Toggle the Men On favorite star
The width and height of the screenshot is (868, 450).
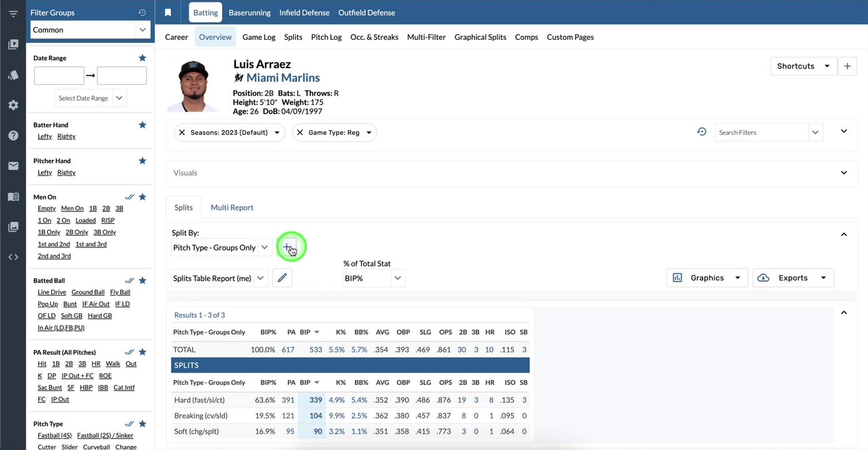coord(143,197)
